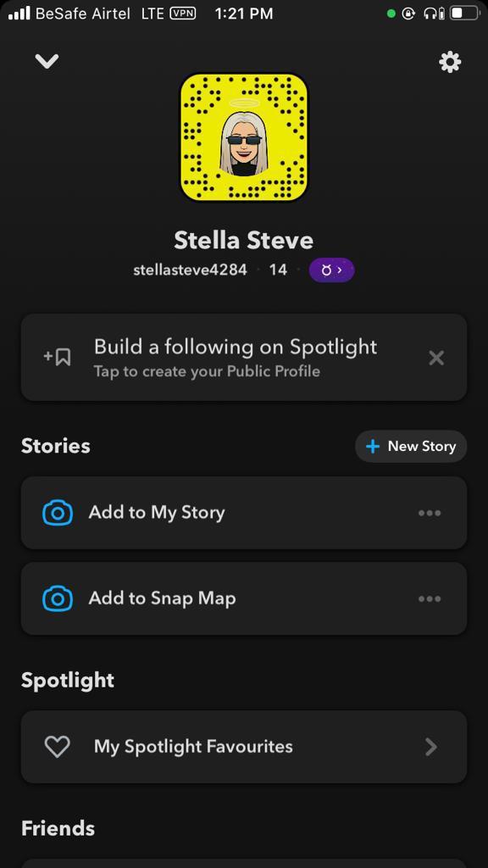Open three-dot options for Add to My Story
Image resolution: width=488 pixels, height=868 pixels.
point(430,513)
